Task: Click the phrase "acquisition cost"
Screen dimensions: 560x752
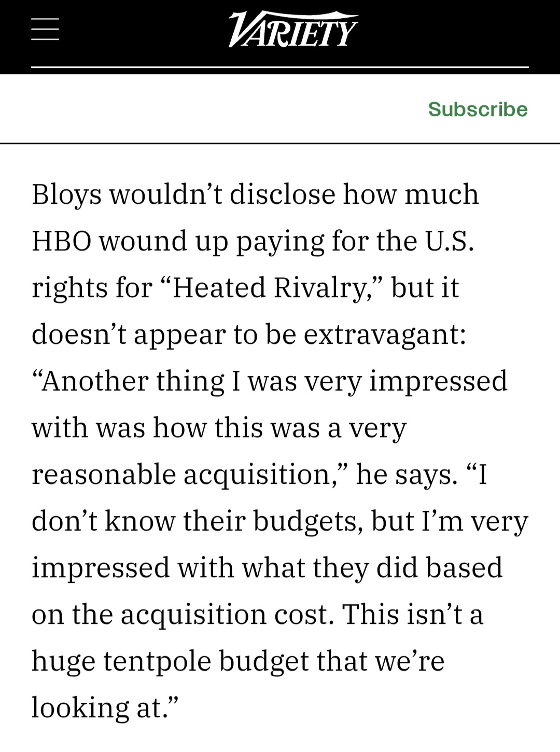Action: (224, 615)
